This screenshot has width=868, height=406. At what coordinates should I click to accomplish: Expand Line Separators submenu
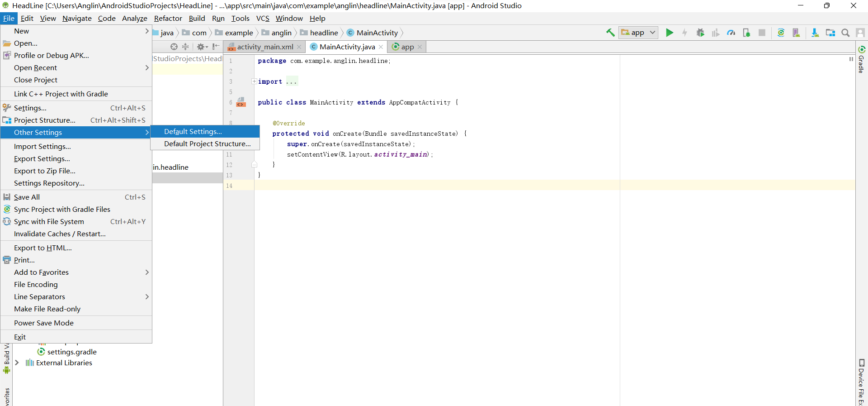click(76, 296)
